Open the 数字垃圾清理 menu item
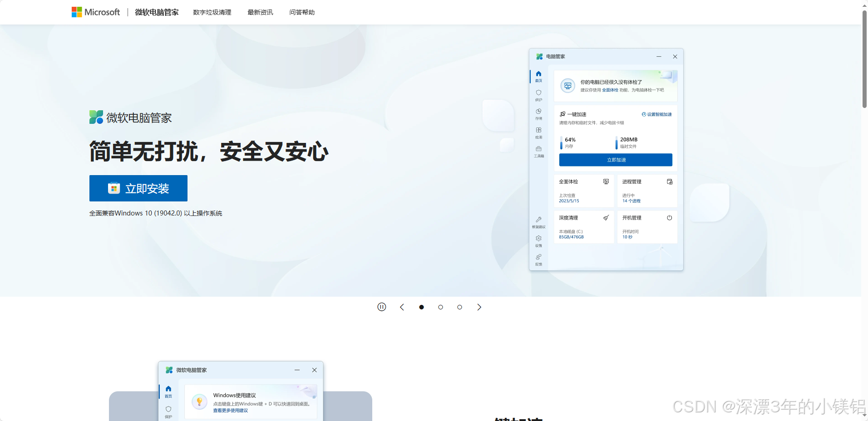This screenshot has height=421, width=868. tap(212, 12)
